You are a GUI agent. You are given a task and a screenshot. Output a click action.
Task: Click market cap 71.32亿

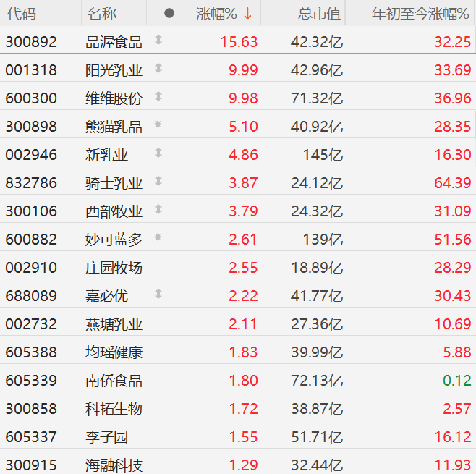tap(317, 98)
